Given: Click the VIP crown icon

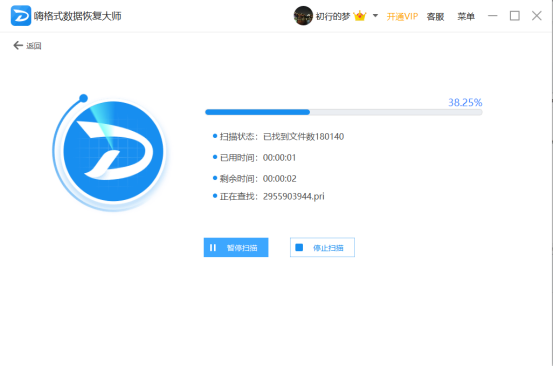Looking at the screenshot, I should 360,16.
